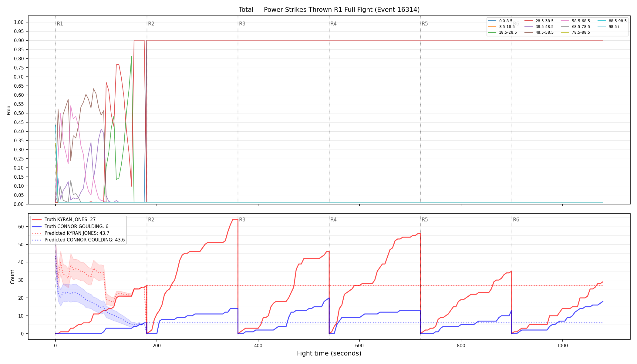Click the R2 round marker in the probability plot

tap(151, 24)
